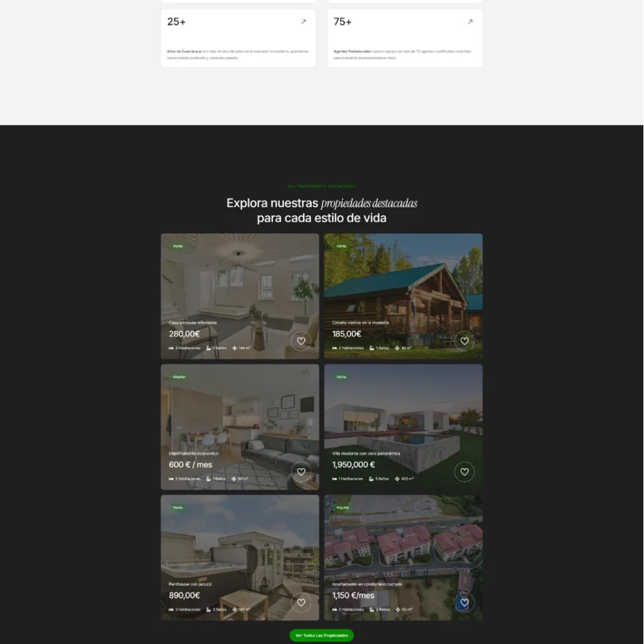Open the Cabaña rústica en la montaña title
This screenshot has width=644, height=644.
(360, 323)
